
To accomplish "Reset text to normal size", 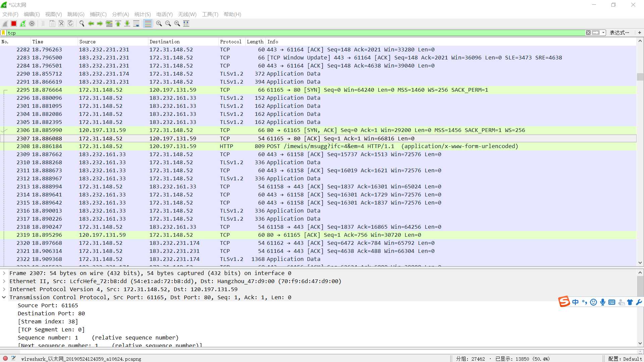I will 177,24.
